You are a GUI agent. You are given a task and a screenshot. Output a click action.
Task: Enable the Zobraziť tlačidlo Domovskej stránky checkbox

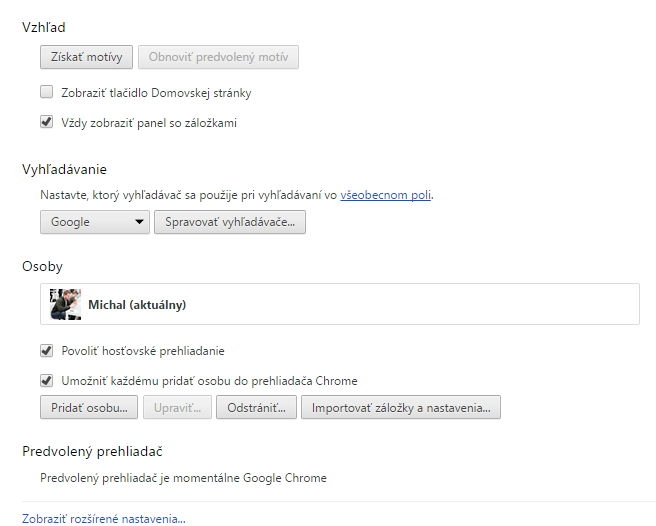point(46,93)
